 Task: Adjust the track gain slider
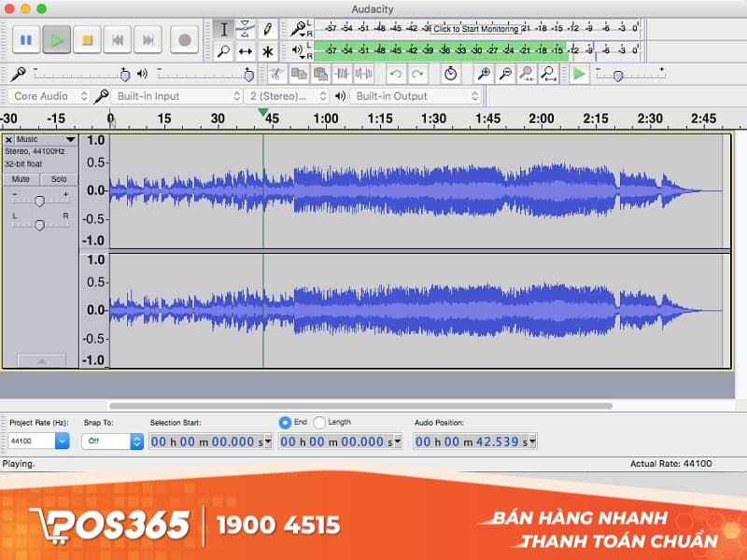click(38, 200)
